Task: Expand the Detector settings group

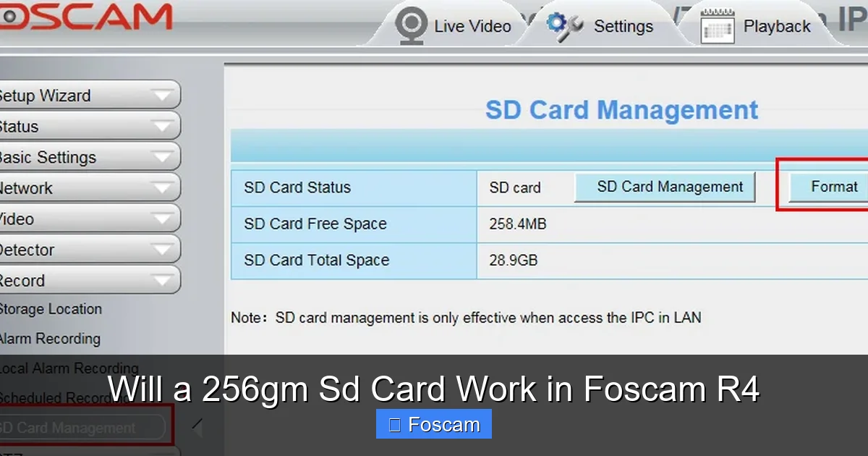Action: click(x=87, y=249)
